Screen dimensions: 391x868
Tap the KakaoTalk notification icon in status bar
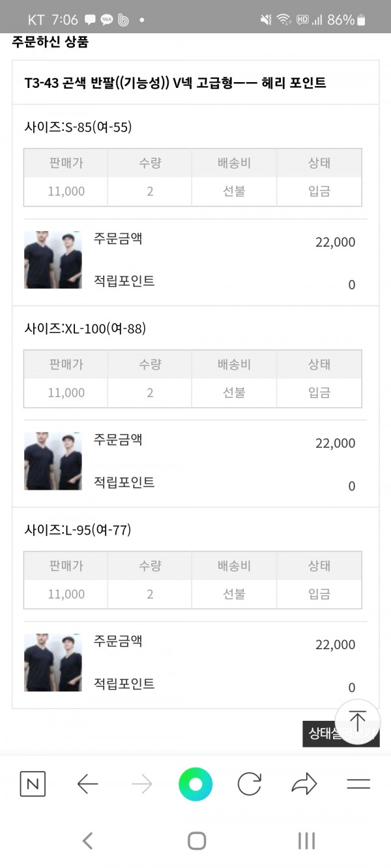point(106,20)
